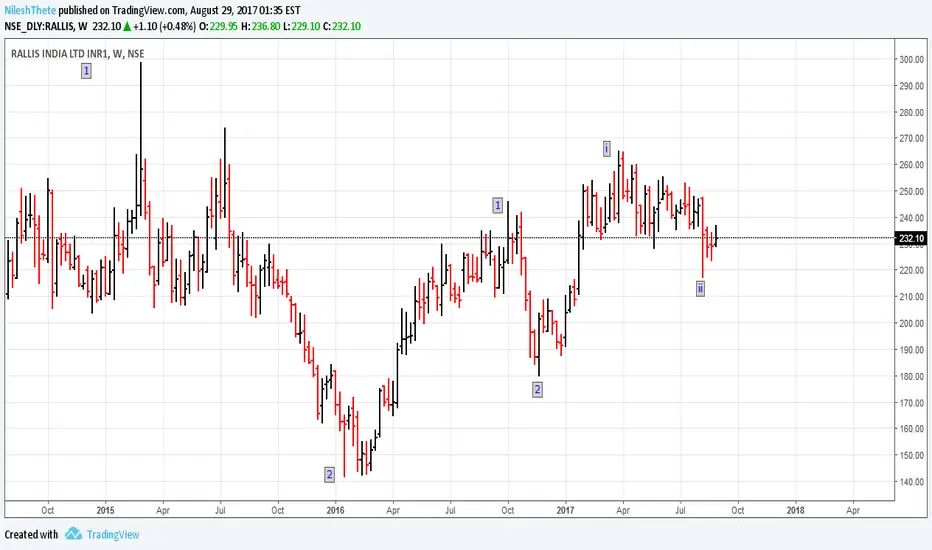Click the chart title RALLIS INDIA LTD INR1, W, NSE
The image size is (932, 550).
point(77,54)
